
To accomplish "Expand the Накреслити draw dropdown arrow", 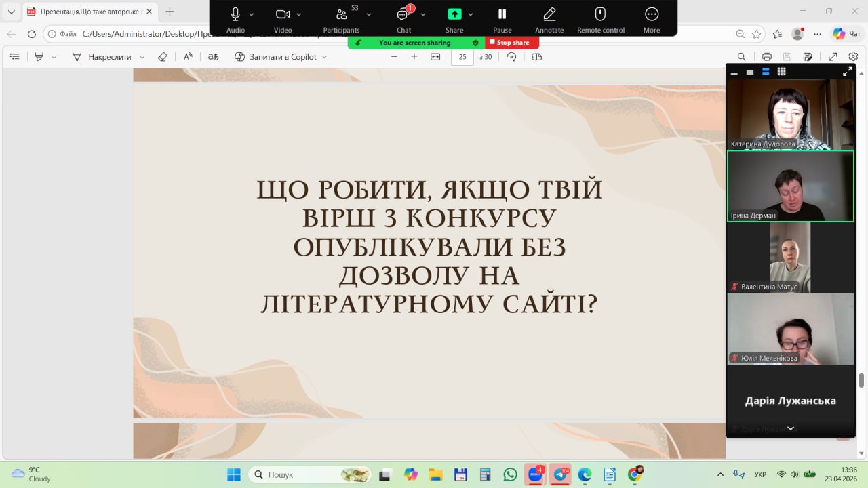I will pos(142,57).
